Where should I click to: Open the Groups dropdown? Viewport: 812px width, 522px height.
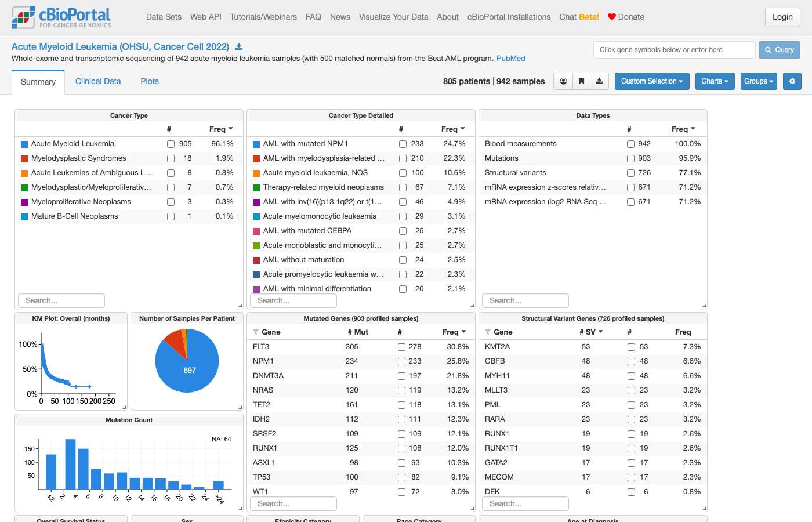pos(759,81)
